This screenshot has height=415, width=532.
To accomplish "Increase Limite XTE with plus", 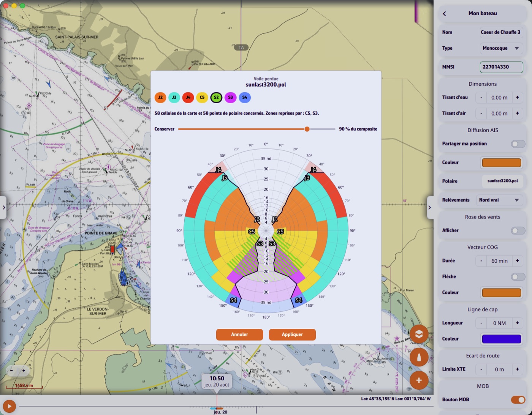I will (517, 369).
